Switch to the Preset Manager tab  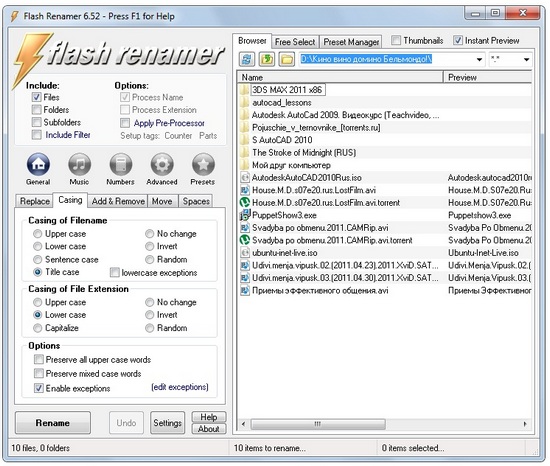pos(351,42)
